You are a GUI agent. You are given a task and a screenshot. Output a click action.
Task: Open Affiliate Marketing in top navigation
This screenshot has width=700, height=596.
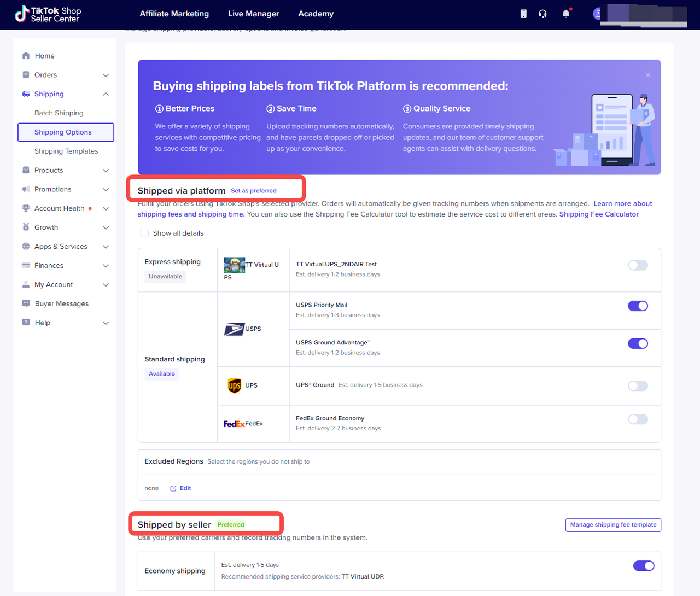(x=174, y=14)
